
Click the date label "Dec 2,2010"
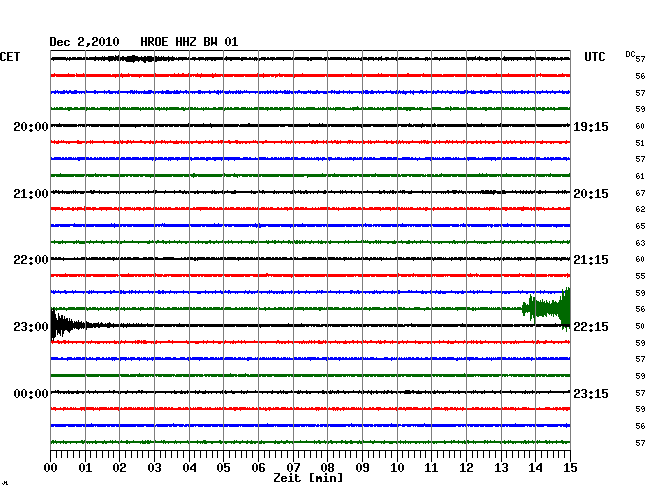tap(84, 42)
